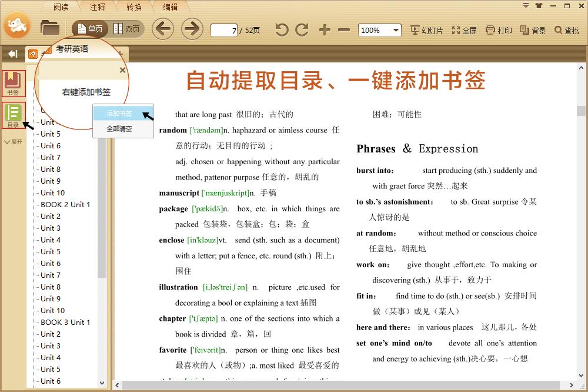Click the 'Phrases & Expression' heading
588x392 pixels.
[x=417, y=149]
